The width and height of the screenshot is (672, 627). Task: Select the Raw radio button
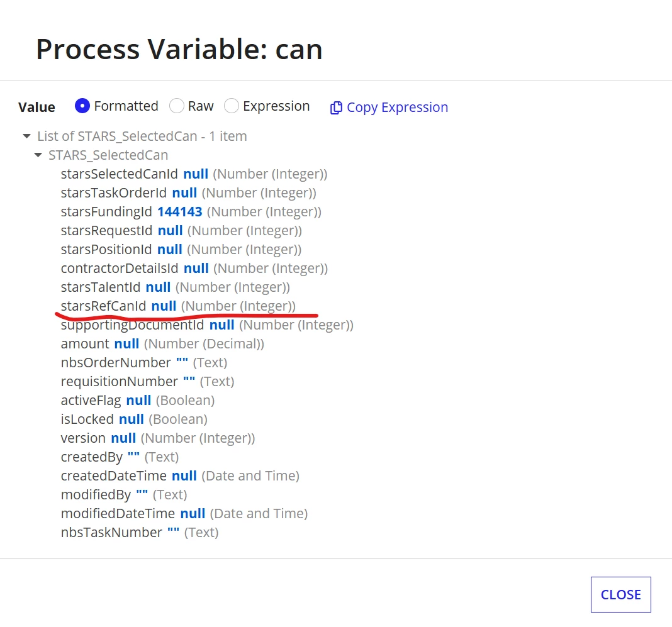[177, 106]
